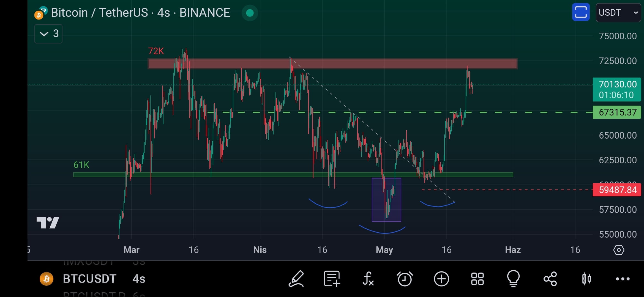The image size is (644, 297).
Task: Click the green 67315.37 price line label
Action: [x=617, y=112]
